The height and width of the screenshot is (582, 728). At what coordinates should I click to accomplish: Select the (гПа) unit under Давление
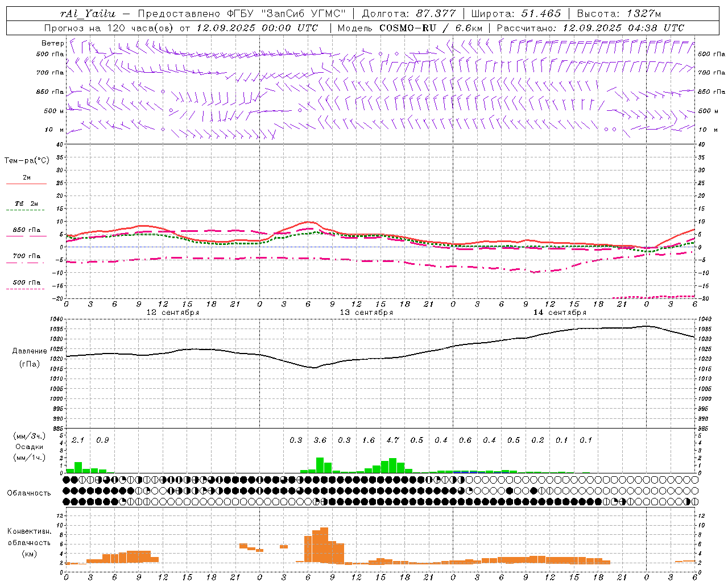click(30, 364)
